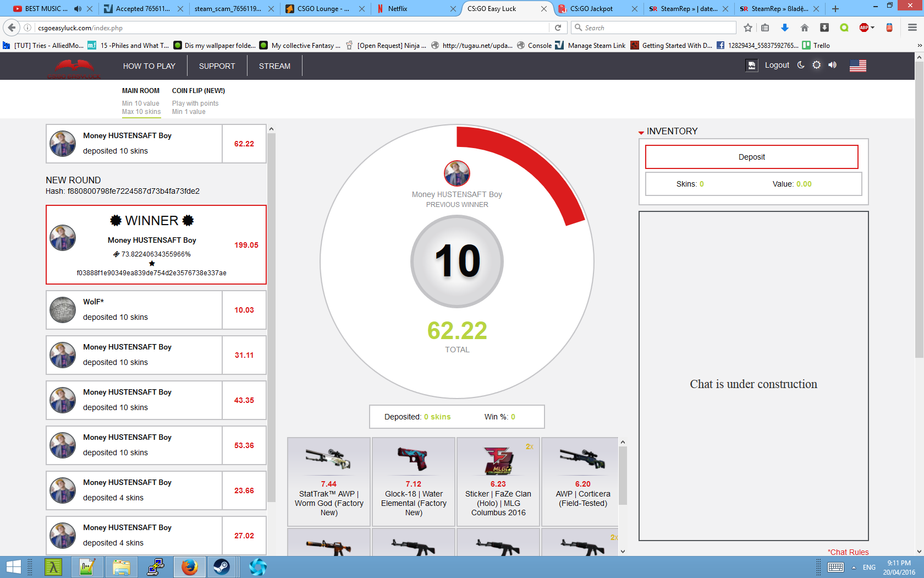This screenshot has height=578, width=924.
Task: Select the StatTrak AWP Worm God skin
Action: 329,482
